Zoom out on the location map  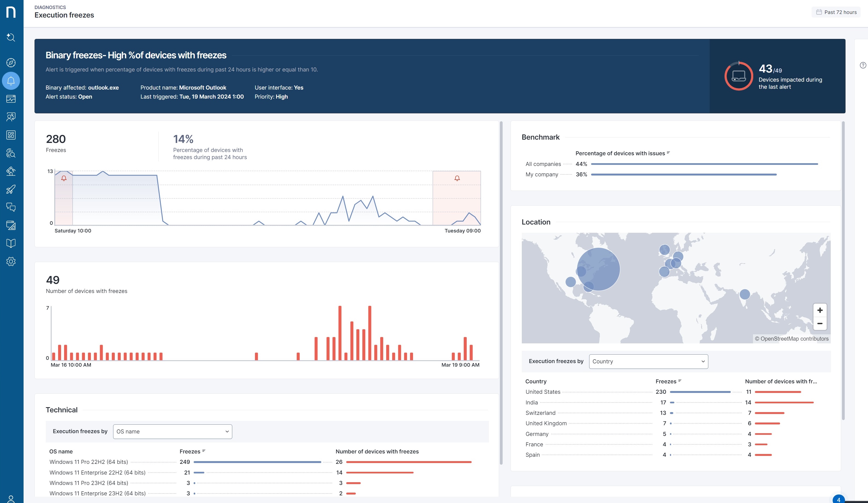click(820, 324)
